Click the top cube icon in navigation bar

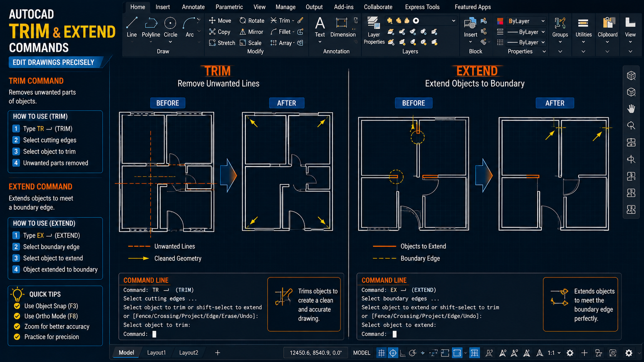(x=631, y=75)
